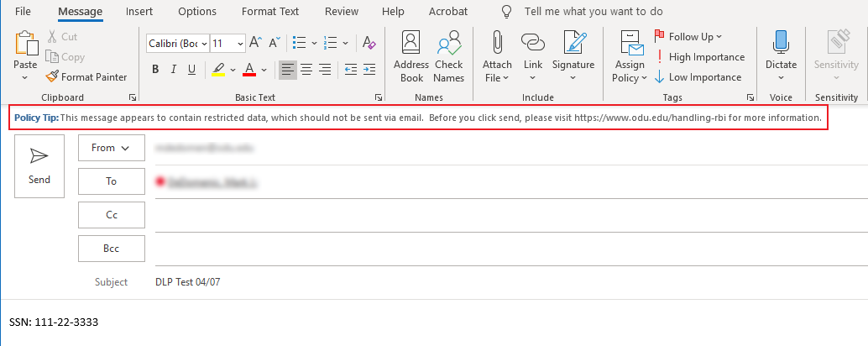
Task: Click the Bcc button
Action: coord(111,249)
